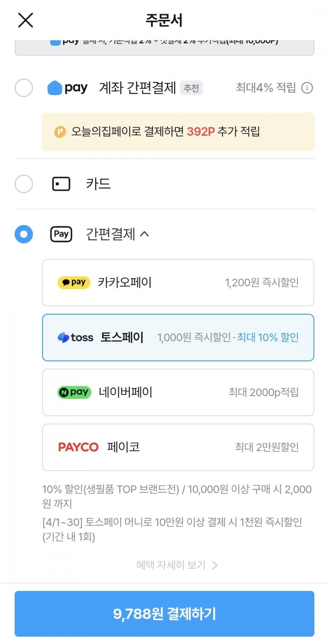Tap the 392P 추가 적립 banner
Image resolution: width=329 pixels, height=644 pixels.
pos(178,132)
